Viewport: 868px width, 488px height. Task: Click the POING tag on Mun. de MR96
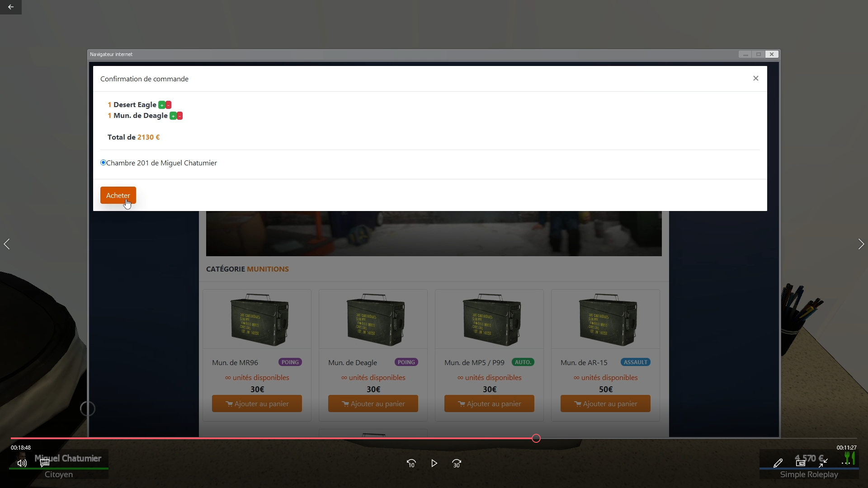pyautogui.click(x=290, y=362)
